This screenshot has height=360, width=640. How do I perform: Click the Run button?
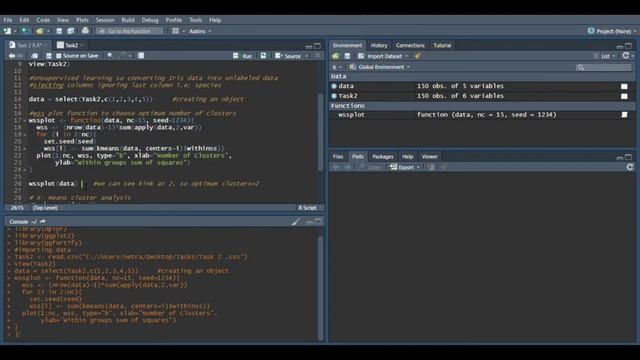(x=243, y=56)
